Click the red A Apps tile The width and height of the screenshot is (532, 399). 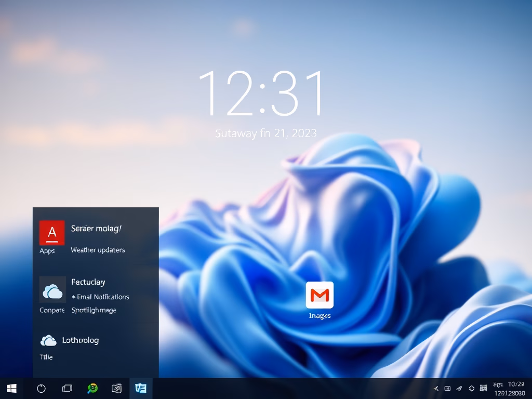coord(52,233)
